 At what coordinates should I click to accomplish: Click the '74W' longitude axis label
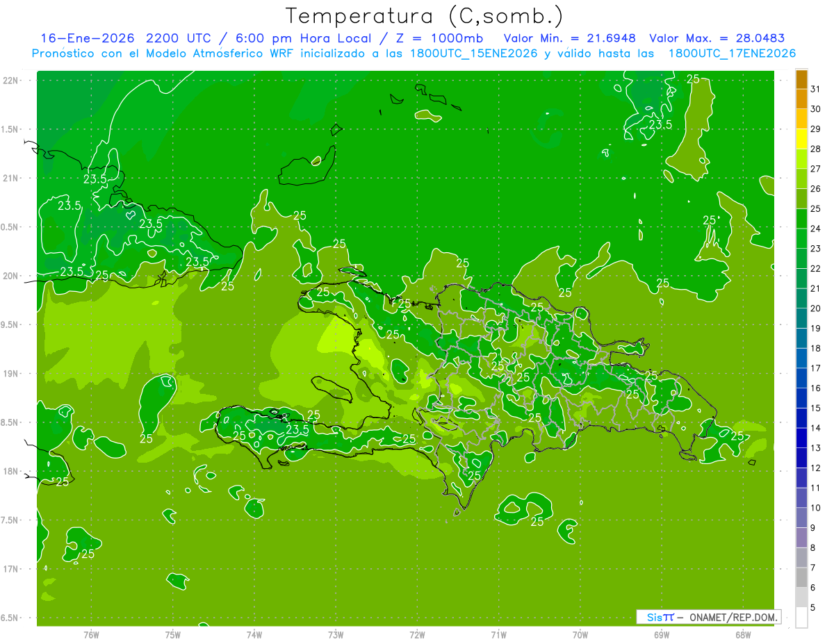coord(254,635)
